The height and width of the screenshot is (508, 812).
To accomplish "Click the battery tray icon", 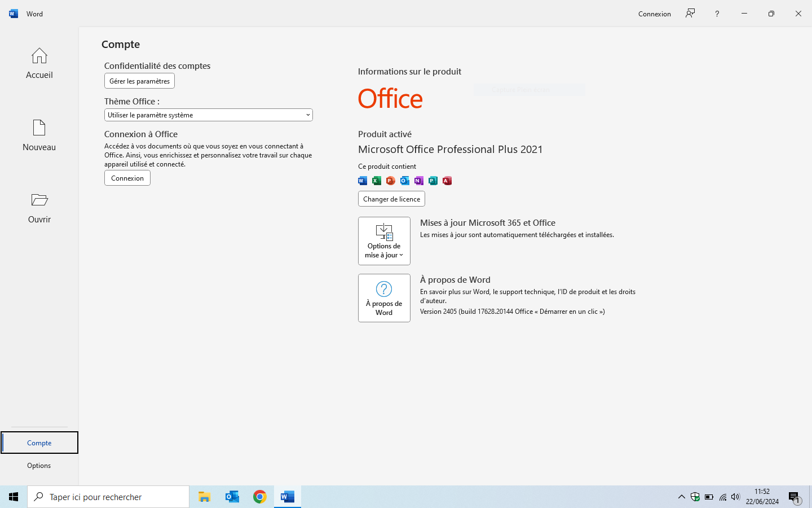I will [x=709, y=497].
